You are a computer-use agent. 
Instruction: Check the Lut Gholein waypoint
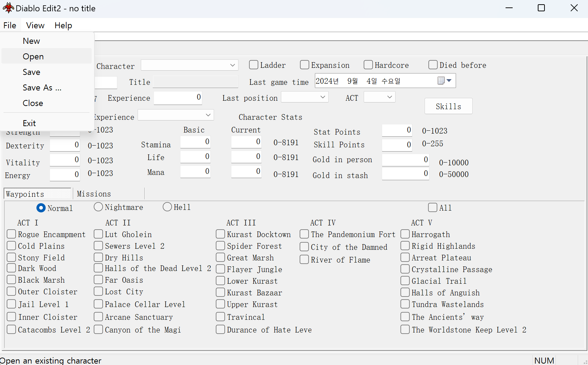(x=98, y=234)
